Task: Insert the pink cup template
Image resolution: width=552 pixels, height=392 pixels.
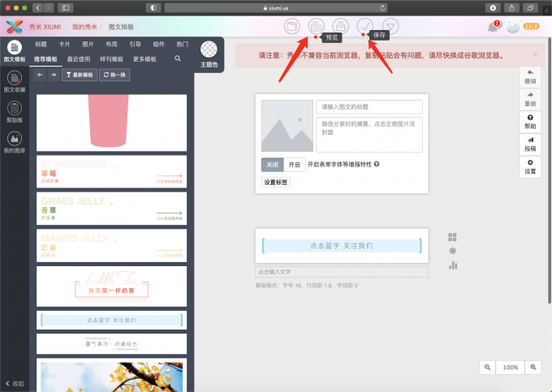Action: point(111,123)
